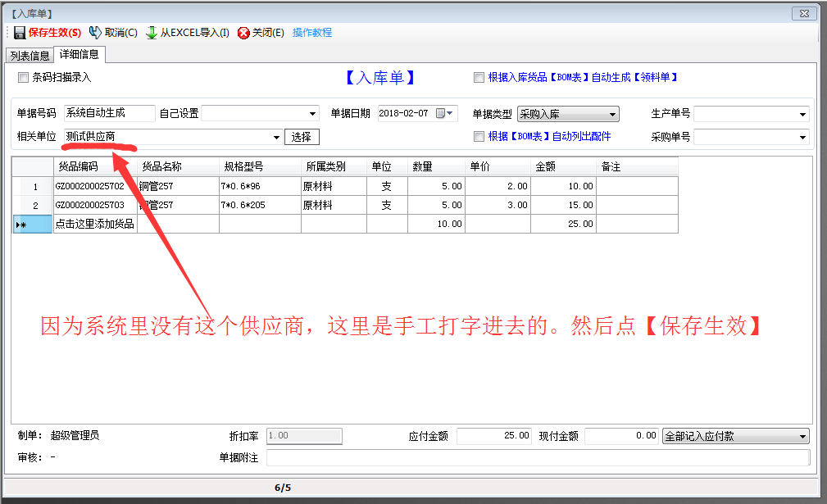
Task: Switch to the 列表信息 tab
Action: pos(30,56)
